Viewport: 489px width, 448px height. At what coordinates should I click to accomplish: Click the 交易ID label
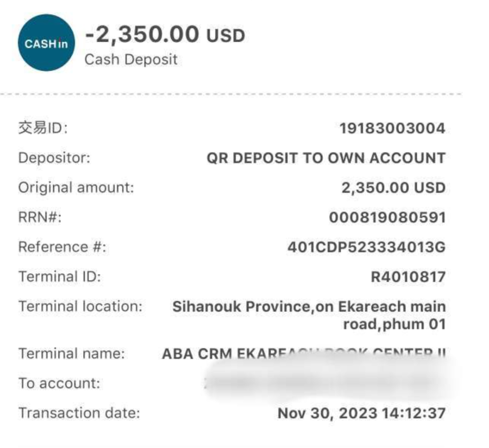(x=43, y=128)
